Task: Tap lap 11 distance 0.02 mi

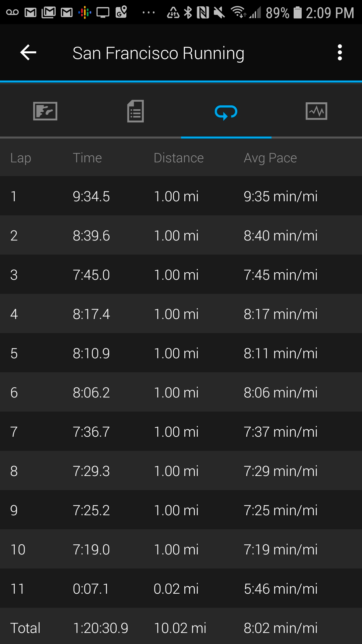Action: (176, 589)
